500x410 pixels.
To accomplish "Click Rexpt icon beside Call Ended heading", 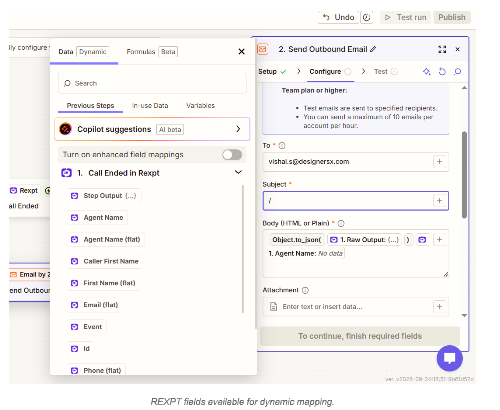I will click(x=66, y=173).
